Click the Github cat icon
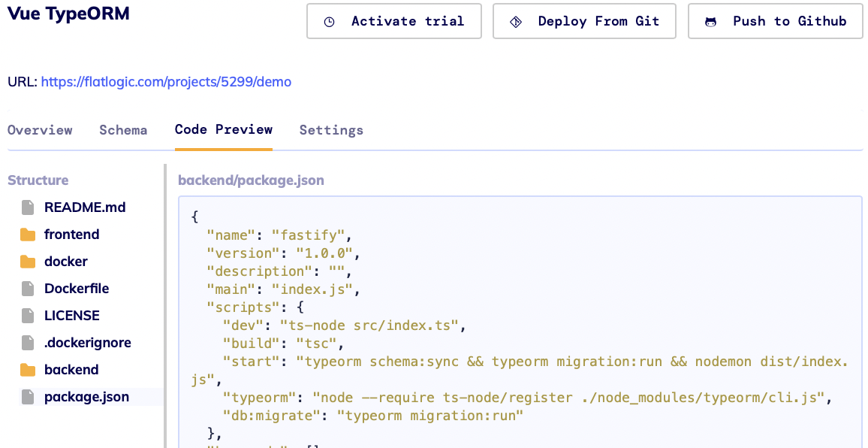Image resolution: width=868 pixels, height=448 pixels. [x=711, y=22]
